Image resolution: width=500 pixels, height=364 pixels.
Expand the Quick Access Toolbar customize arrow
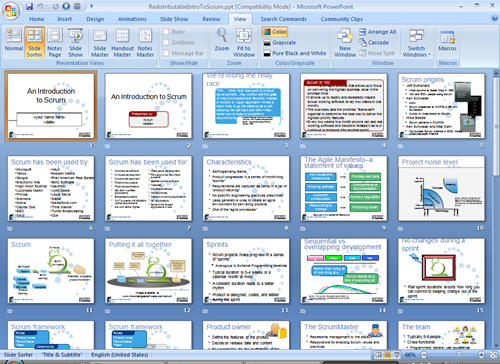pos(91,6)
